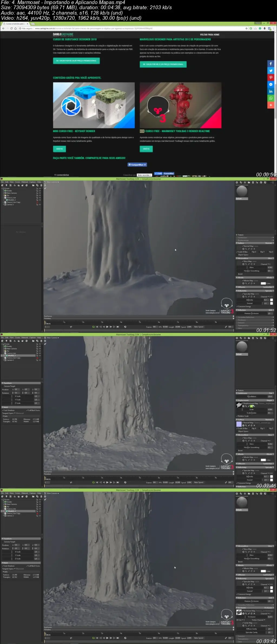Image resolution: width=277 pixels, height=644 pixels.
Task: Open the File menu in 00:01:52 frame
Action: (2, 182)
